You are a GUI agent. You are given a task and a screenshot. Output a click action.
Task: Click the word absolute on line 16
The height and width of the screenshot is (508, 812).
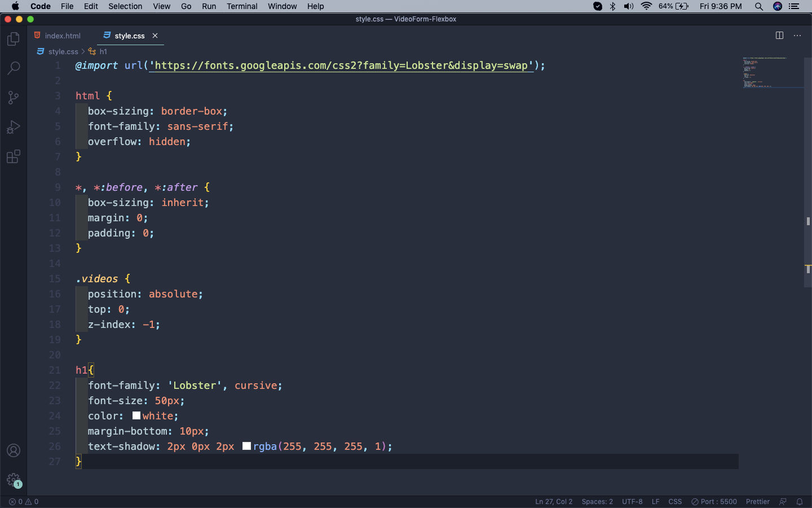point(173,294)
